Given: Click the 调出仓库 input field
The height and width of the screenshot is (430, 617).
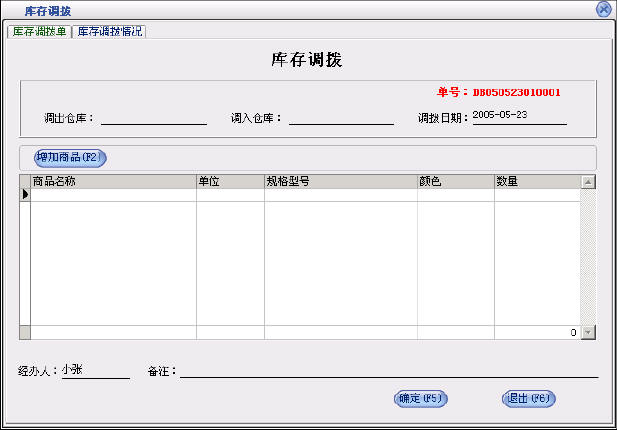Looking at the screenshot, I should pos(153,117).
